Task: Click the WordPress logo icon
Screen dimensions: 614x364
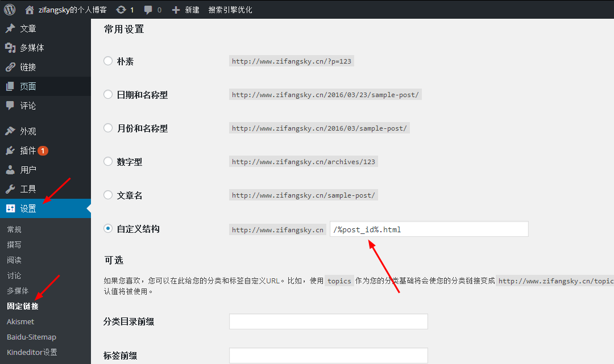Action: [x=10, y=10]
